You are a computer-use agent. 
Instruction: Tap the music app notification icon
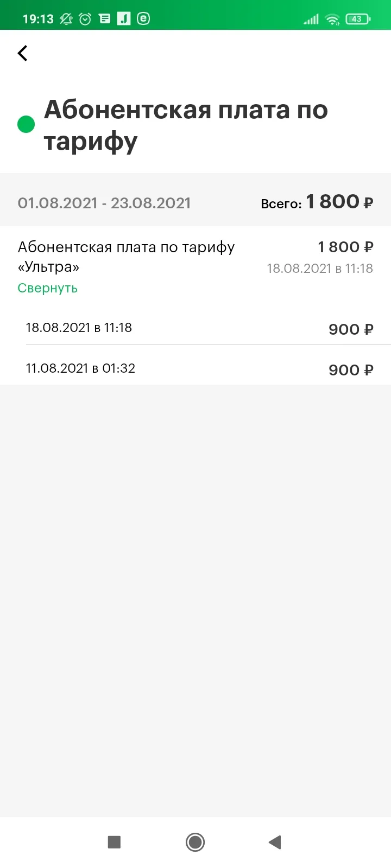pos(124,19)
